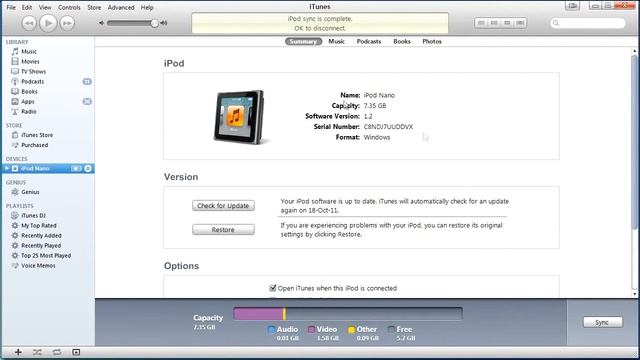
Task: Click the mini player toggle icon in title bar
Action: pos(573,6)
